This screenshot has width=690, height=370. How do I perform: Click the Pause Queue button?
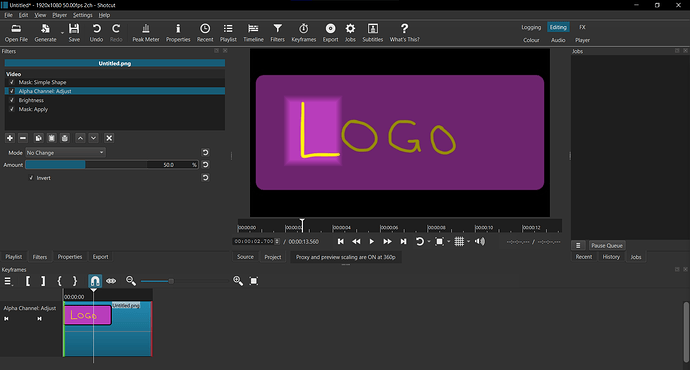click(x=607, y=245)
